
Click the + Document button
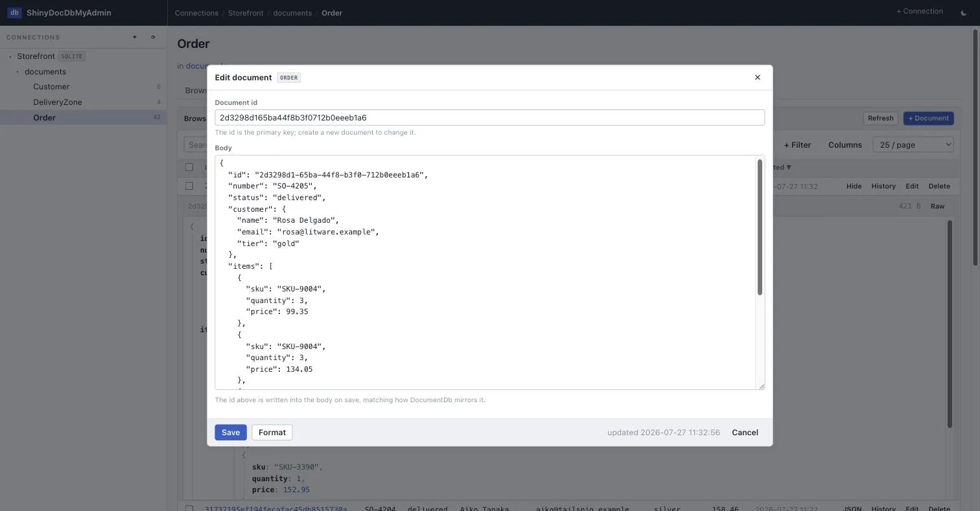[928, 118]
